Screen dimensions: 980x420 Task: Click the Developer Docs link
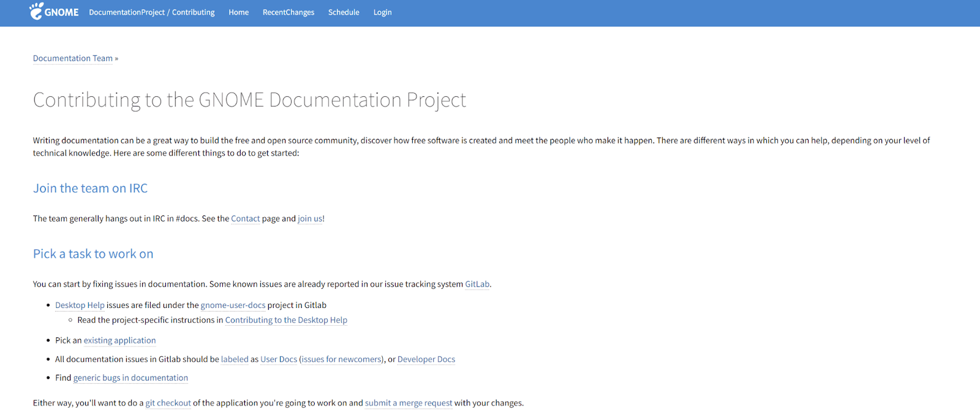[426, 359]
